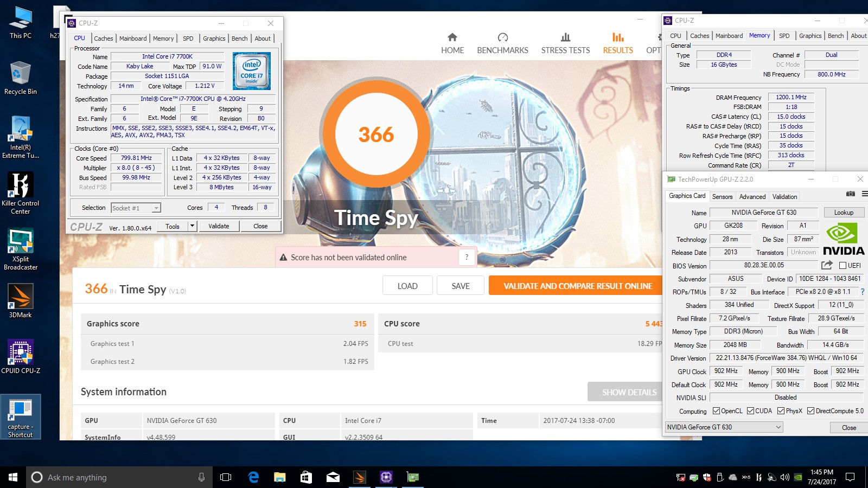Click the 366 Time Spy score circle
The image size is (868, 488).
coord(376,134)
